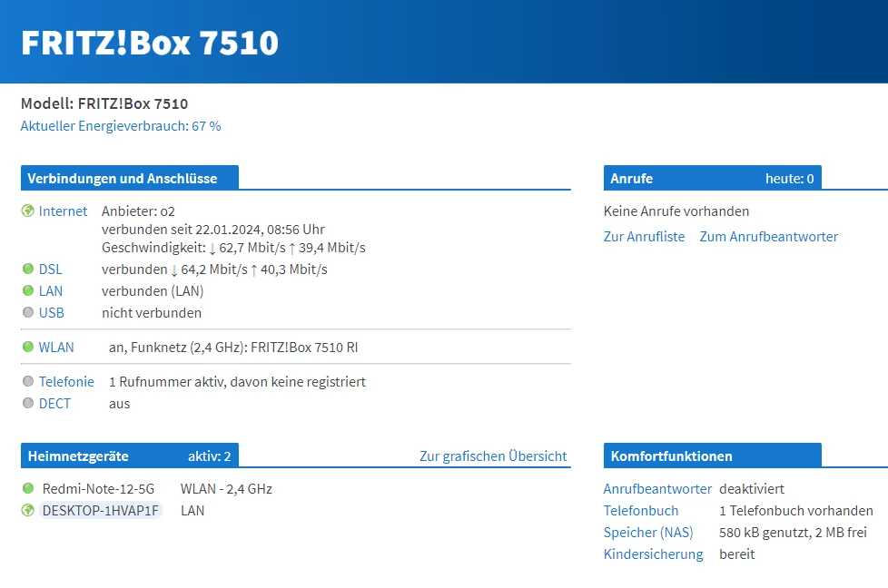Open the Speicher (NAS) link

coord(648,533)
